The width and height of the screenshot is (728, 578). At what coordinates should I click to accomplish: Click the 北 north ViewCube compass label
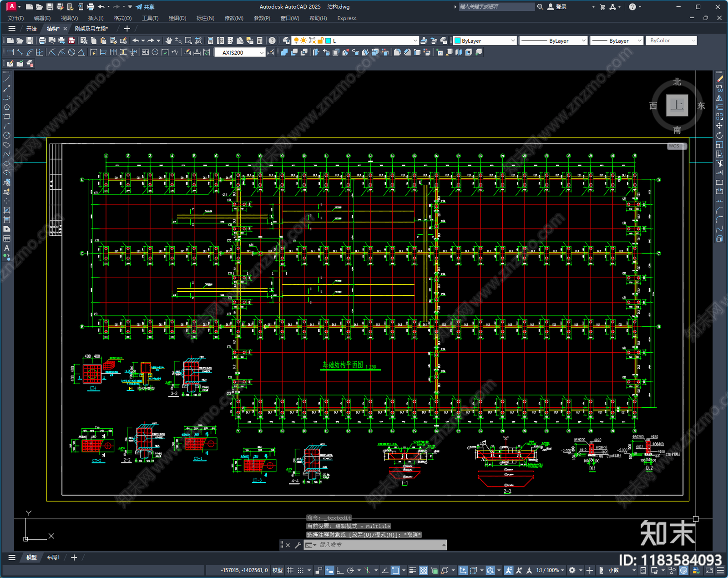[x=677, y=82]
